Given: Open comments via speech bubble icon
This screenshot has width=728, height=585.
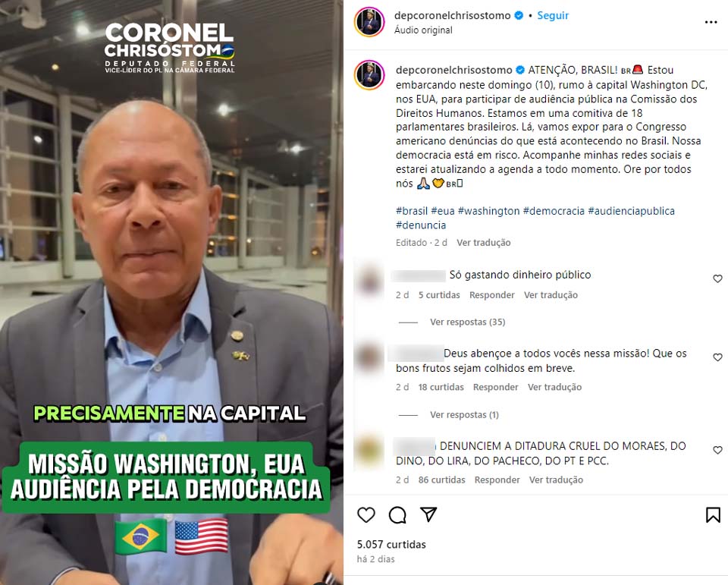Looking at the screenshot, I should (x=397, y=515).
